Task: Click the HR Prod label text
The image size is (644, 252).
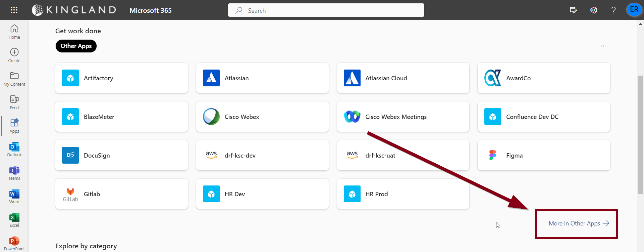Action: point(377,194)
